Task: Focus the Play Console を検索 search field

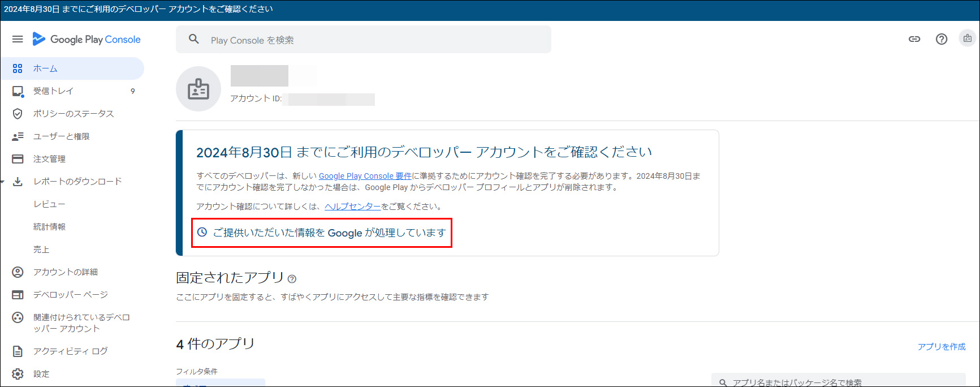Action: click(x=373, y=40)
